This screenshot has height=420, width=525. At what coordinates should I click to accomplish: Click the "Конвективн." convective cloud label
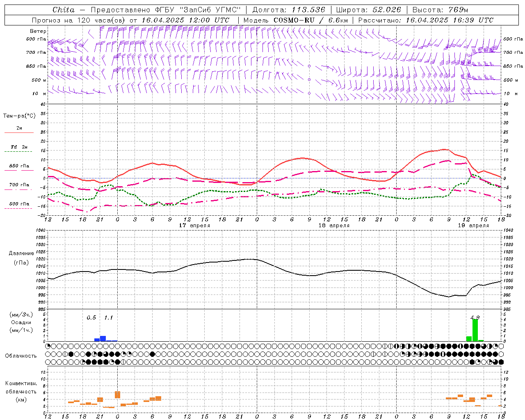[x=21, y=383]
